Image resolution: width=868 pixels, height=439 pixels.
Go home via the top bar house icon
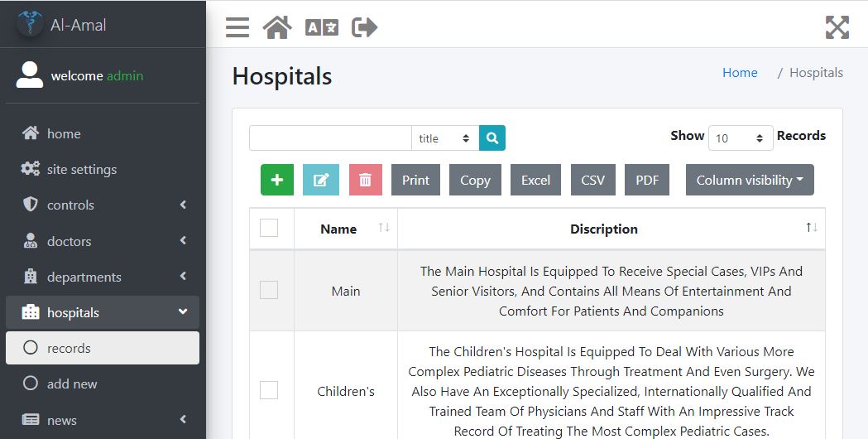click(x=277, y=27)
